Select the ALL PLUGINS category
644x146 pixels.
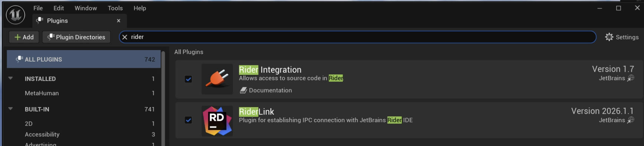click(84, 59)
